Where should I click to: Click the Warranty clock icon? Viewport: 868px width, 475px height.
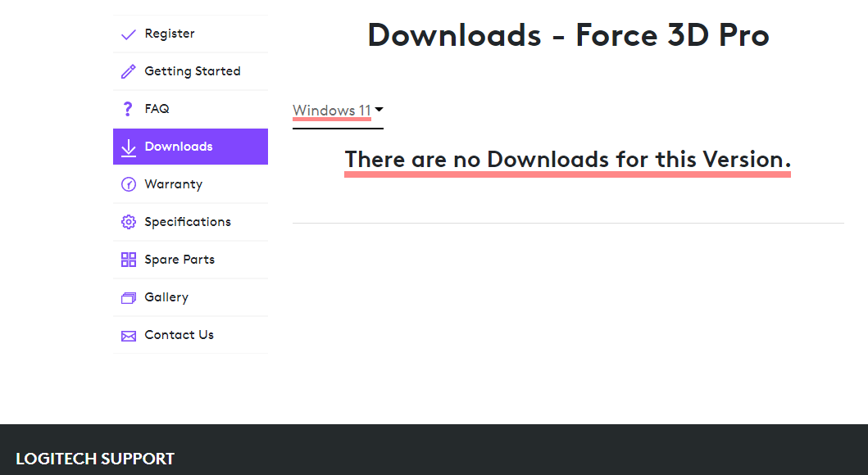129,184
